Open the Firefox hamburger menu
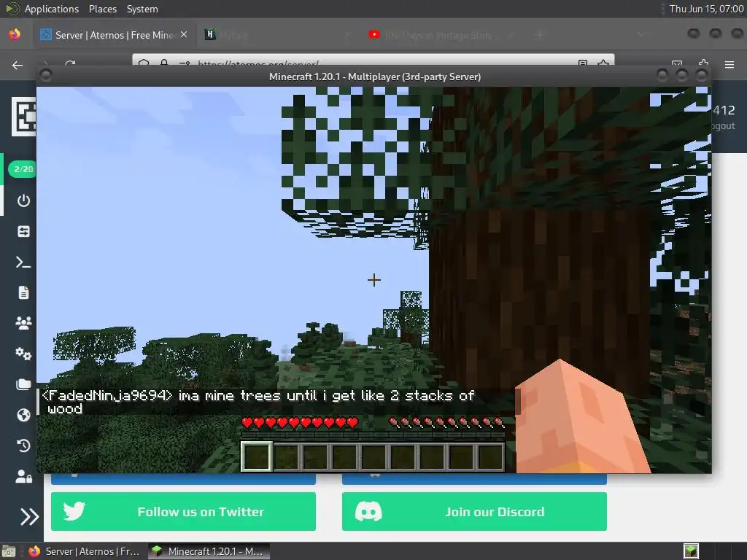This screenshot has width=747, height=560. pos(729,65)
